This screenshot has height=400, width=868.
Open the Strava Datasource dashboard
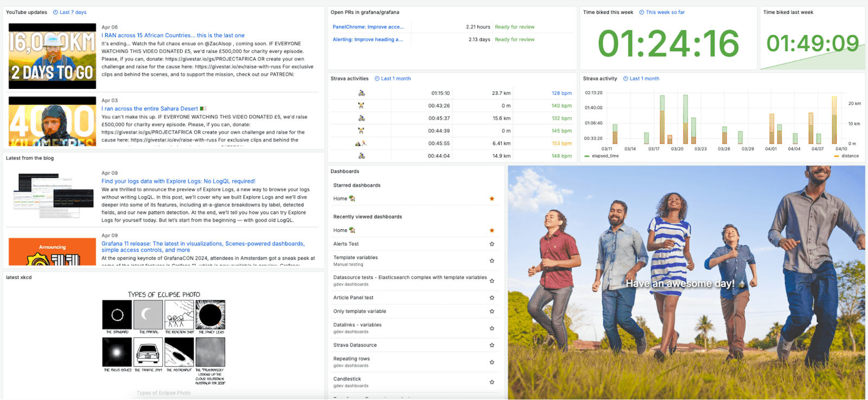[x=355, y=345]
